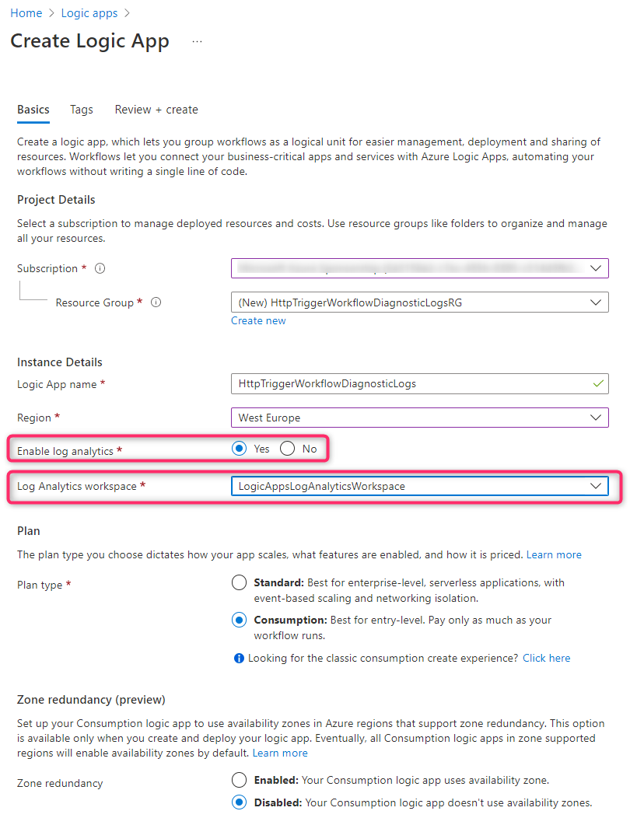Click here for classic consumption experience
This screenshot has height=825, width=644.
click(x=546, y=658)
